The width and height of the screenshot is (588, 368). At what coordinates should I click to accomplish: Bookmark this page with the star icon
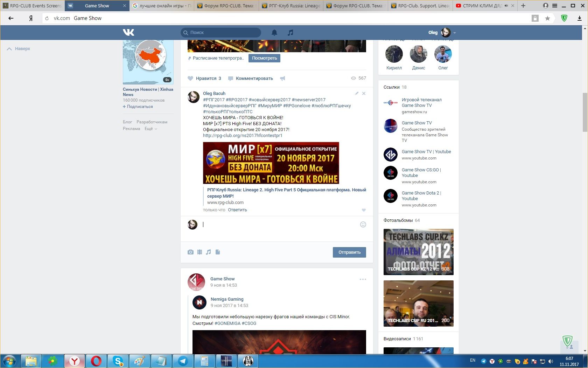[x=547, y=18]
